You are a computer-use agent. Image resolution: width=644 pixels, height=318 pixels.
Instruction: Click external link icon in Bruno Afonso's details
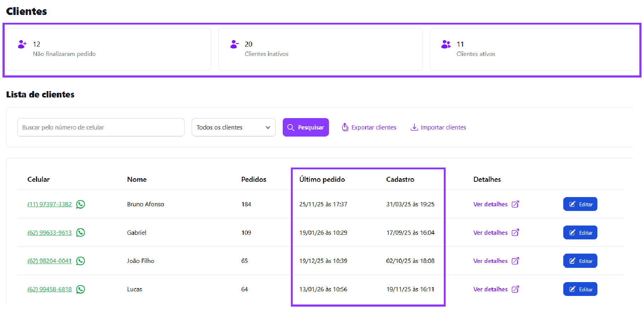[515, 204]
